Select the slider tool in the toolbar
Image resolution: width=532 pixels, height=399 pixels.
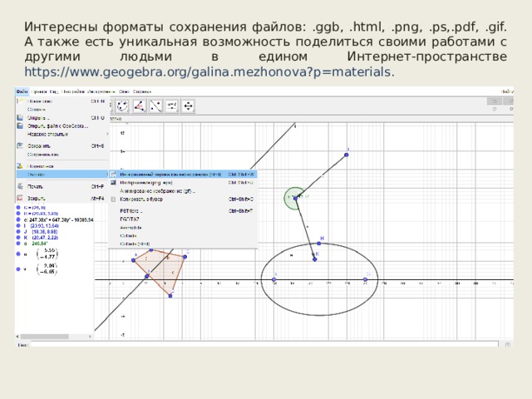[x=172, y=106]
